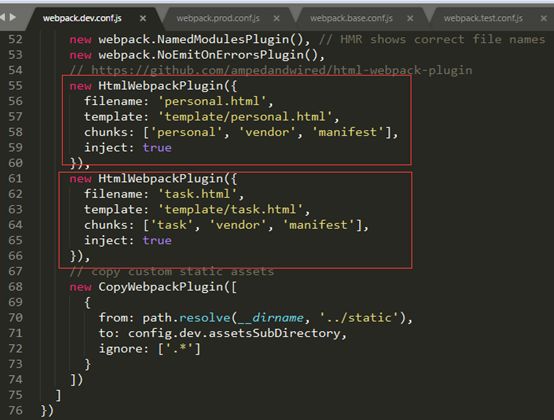Open the webpack.base.conf.js tab
This screenshot has height=420, width=554.
point(351,18)
